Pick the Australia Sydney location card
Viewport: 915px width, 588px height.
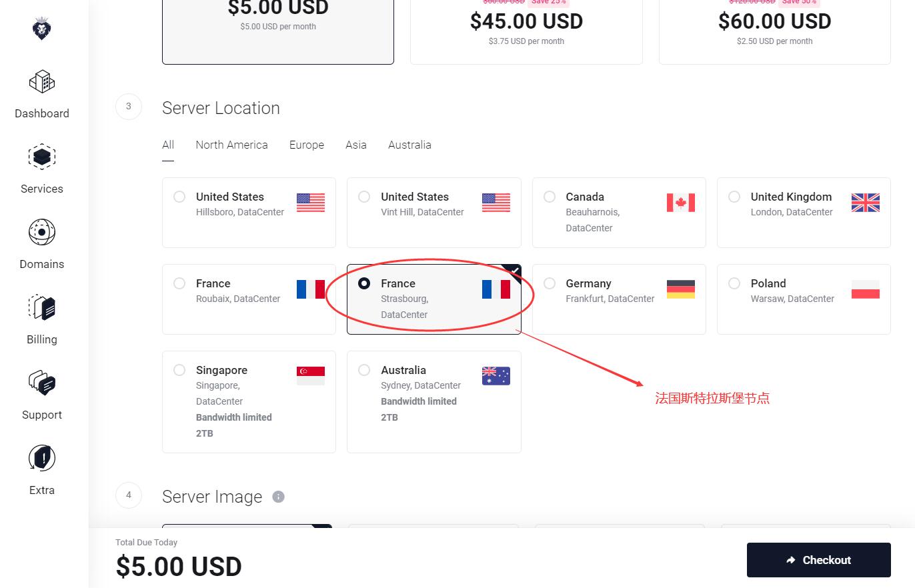(434, 402)
